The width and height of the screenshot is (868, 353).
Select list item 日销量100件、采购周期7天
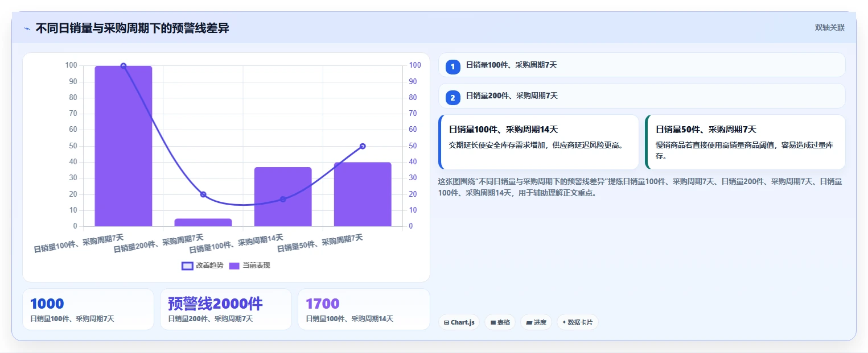[642, 65]
